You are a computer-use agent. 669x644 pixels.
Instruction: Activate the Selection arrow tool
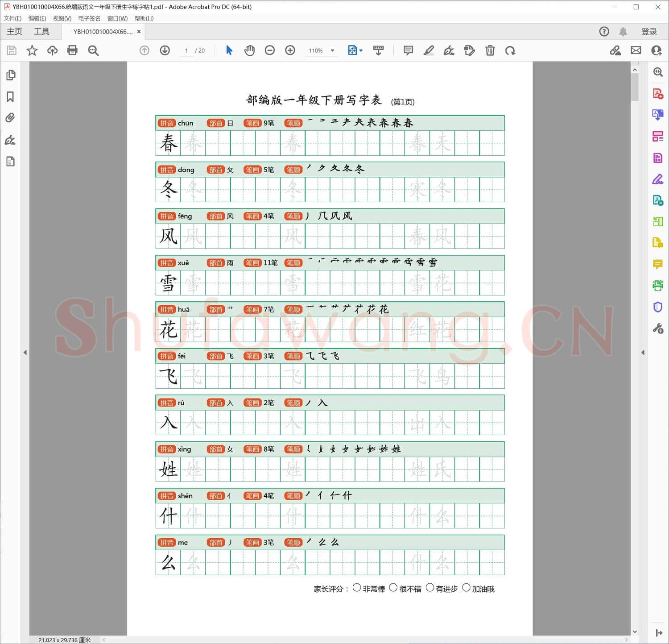click(229, 50)
